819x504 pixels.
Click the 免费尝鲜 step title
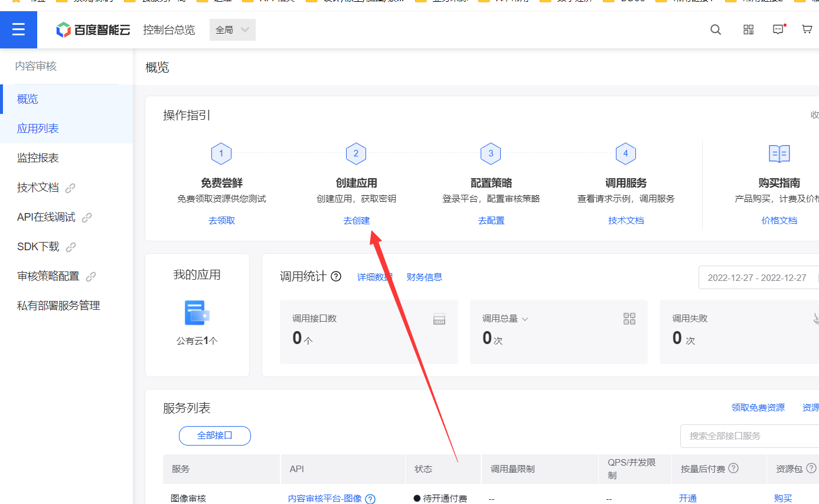(221, 183)
